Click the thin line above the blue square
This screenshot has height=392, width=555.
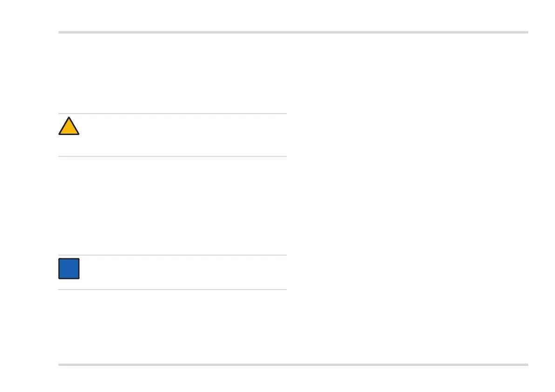172,255
